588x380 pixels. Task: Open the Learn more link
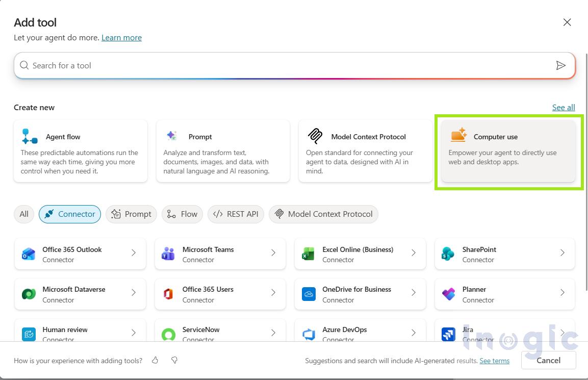pos(121,38)
